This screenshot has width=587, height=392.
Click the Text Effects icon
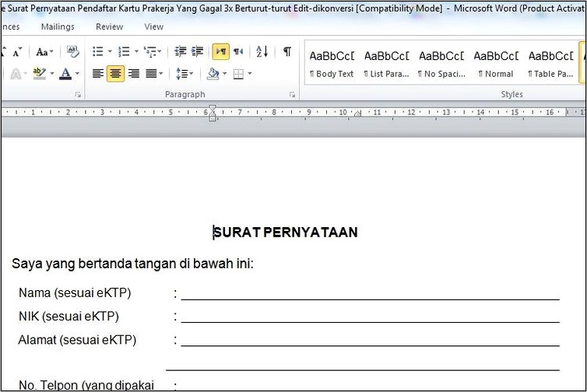click(16, 73)
